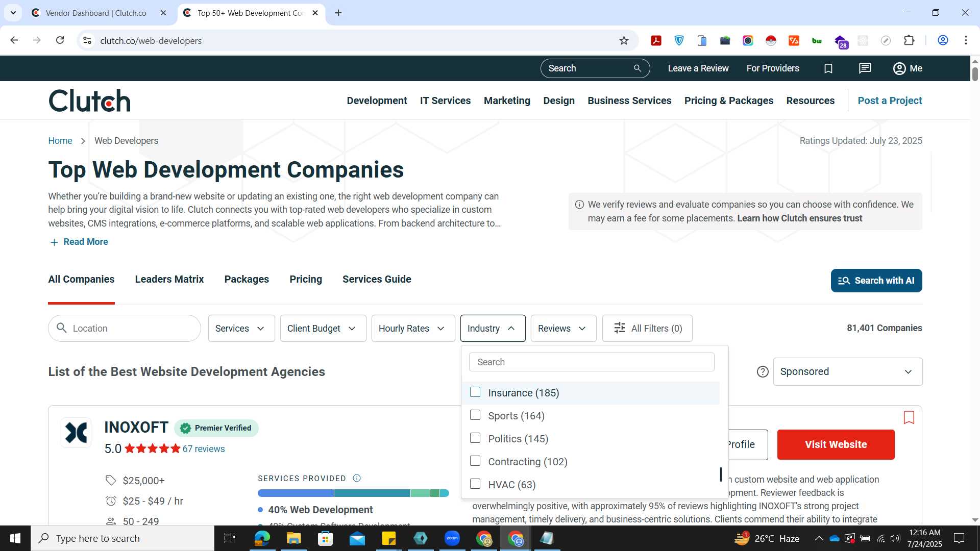Open the Client Budget dropdown
Viewport: 980px width, 551px height.
point(323,329)
